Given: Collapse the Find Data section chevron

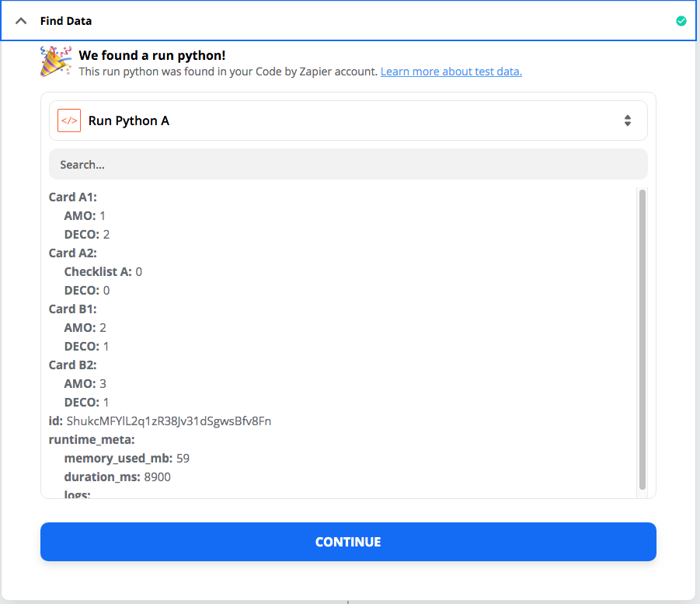Looking at the screenshot, I should pos(21,21).
